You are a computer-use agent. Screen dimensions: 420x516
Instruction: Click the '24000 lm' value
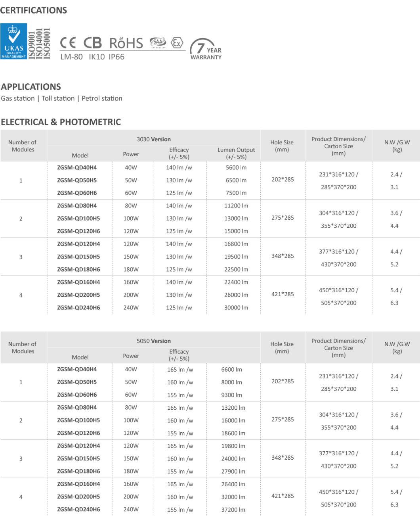coord(233,458)
